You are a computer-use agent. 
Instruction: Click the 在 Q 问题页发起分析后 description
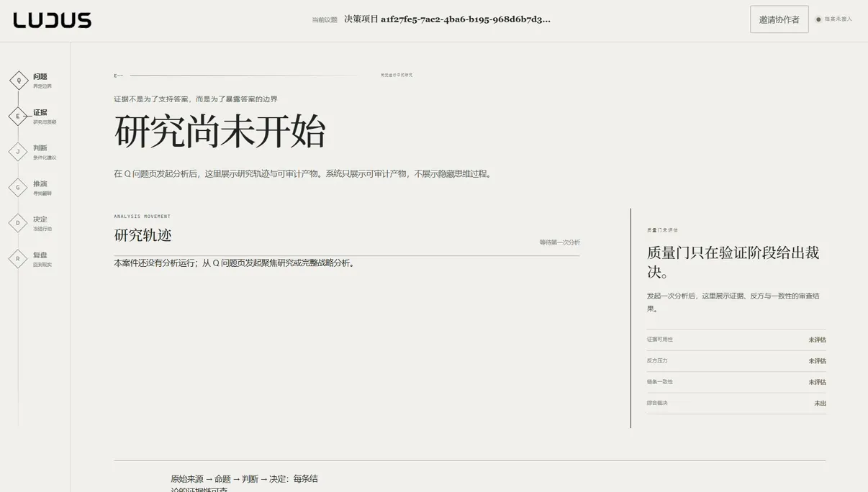(x=304, y=174)
